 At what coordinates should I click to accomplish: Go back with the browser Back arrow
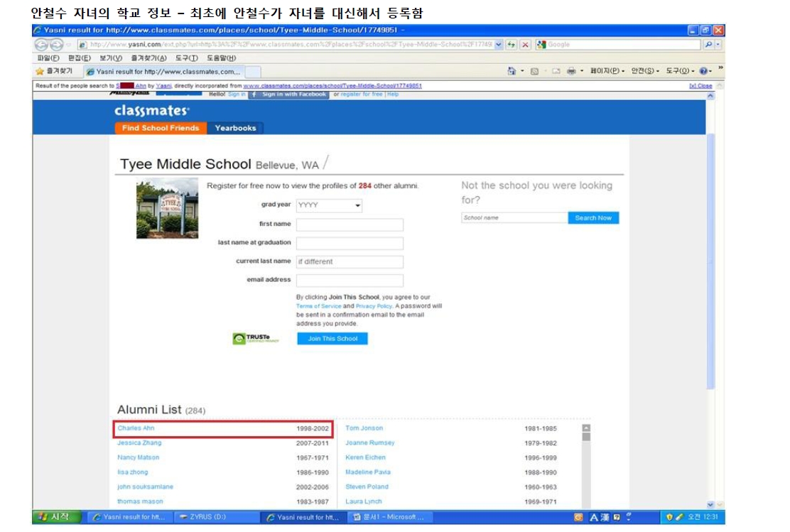41,45
